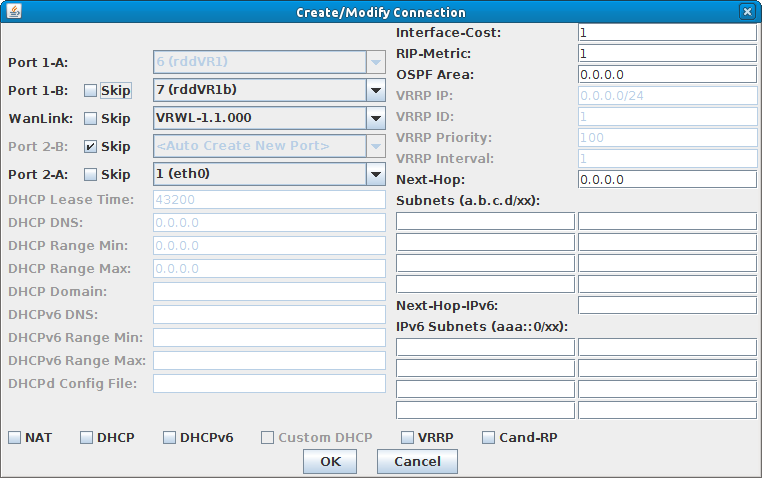This screenshot has width=762, height=478.
Task: Expand the WanLink VRWL-1.1.000 dropdown
Action: (376, 118)
